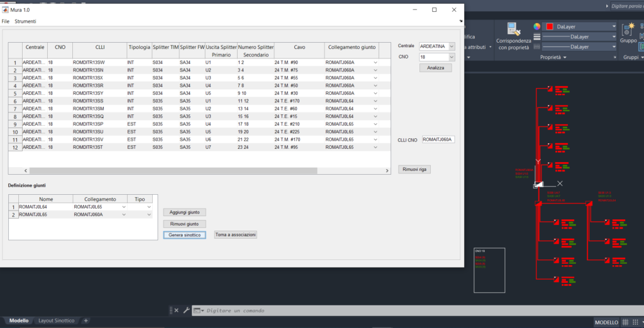Select row header 1 in main table
Screen dimensions: 644x328
(x=15, y=63)
